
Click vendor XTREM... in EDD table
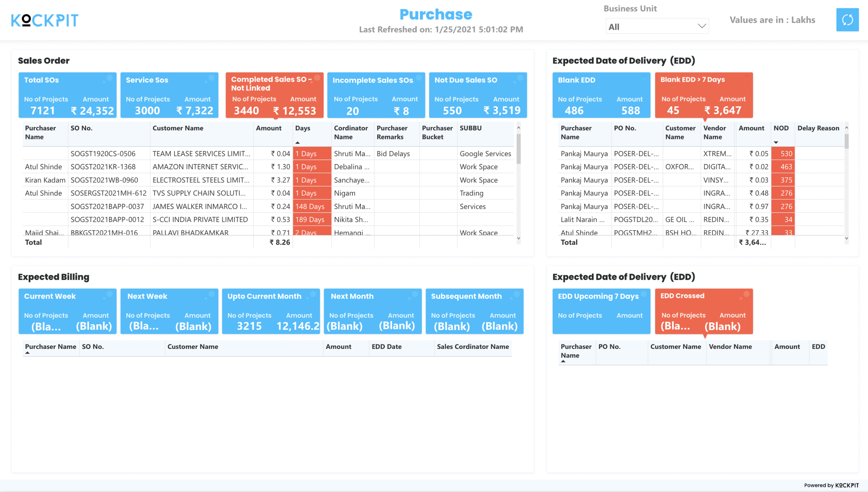pos(717,154)
